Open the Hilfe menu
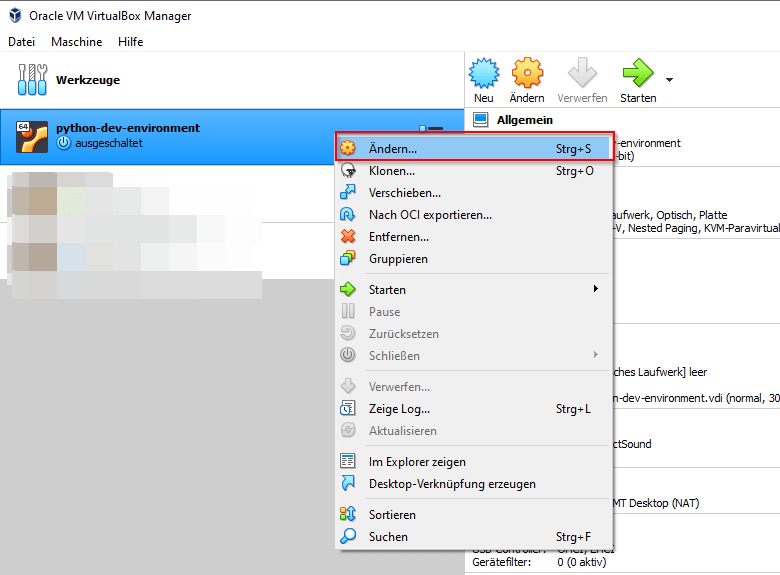Image resolution: width=780 pixels, height=575 pixels. click(131, 42)
